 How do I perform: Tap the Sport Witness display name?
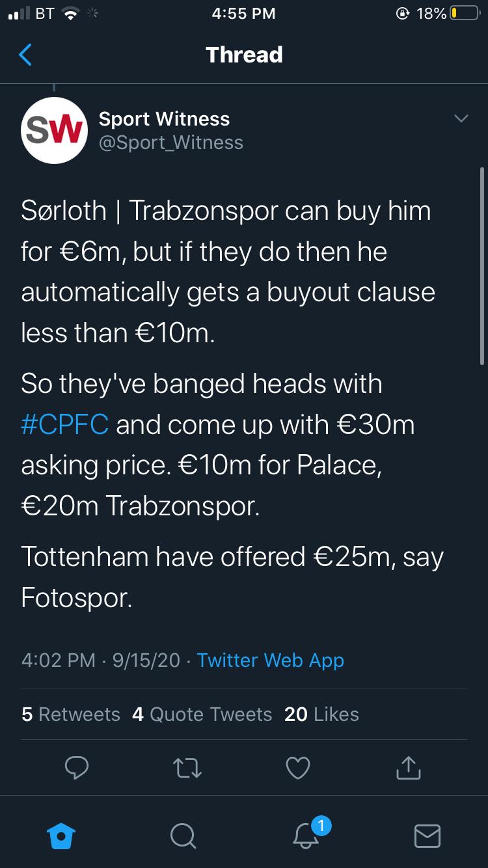[164, 119]
